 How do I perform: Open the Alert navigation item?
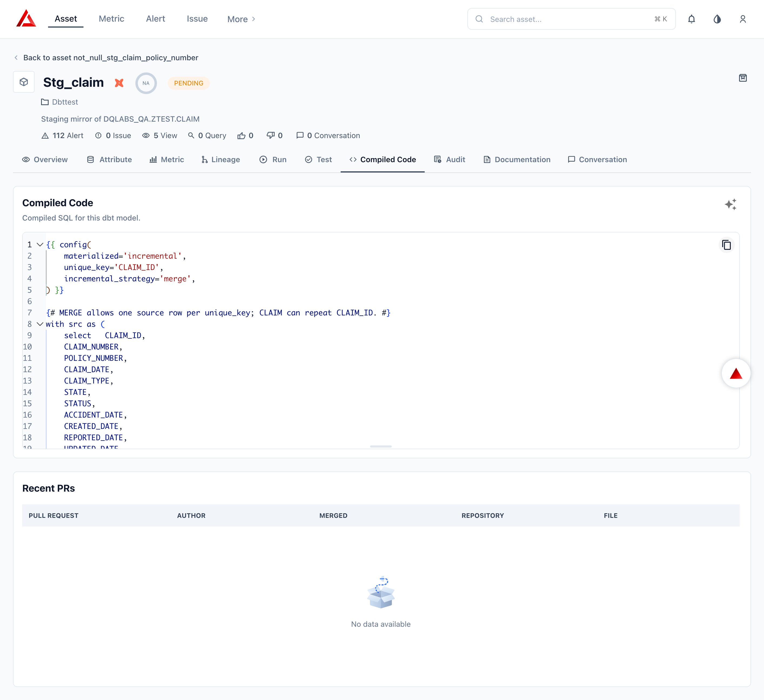tap(156, 19)
